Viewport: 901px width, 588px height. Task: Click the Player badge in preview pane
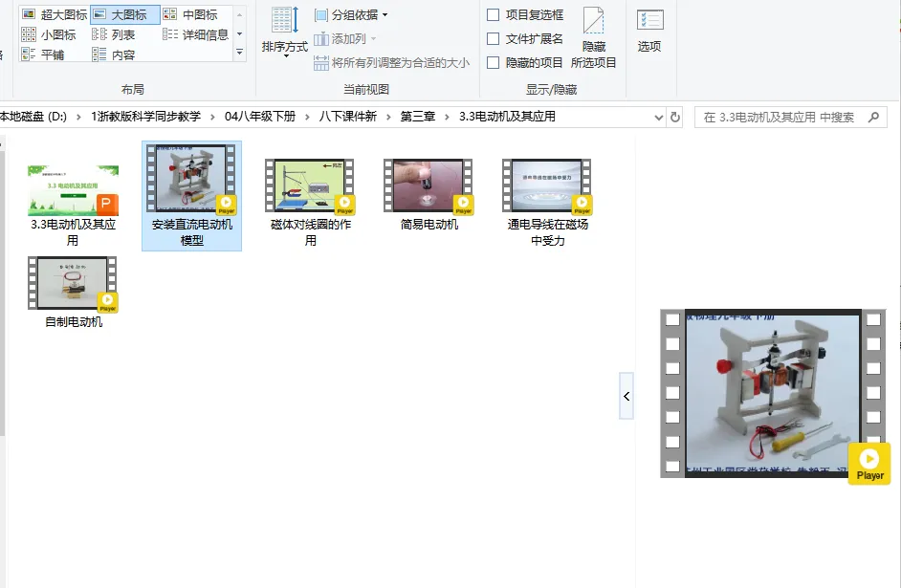869,464
